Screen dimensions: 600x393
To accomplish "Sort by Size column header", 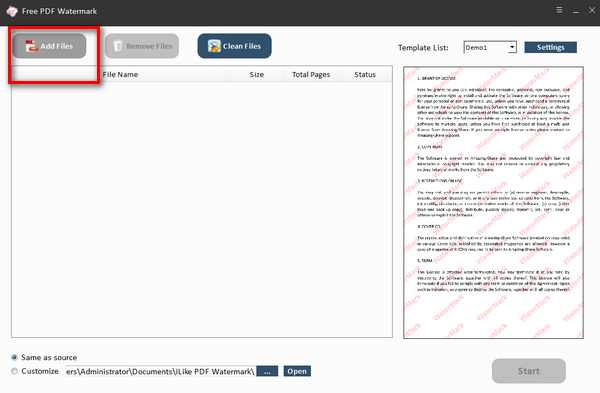I will coord(256,74).
